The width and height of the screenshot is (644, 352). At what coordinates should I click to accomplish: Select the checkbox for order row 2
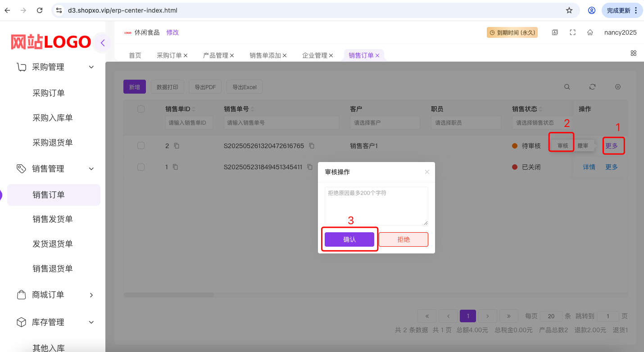click(x=141, y=145)
